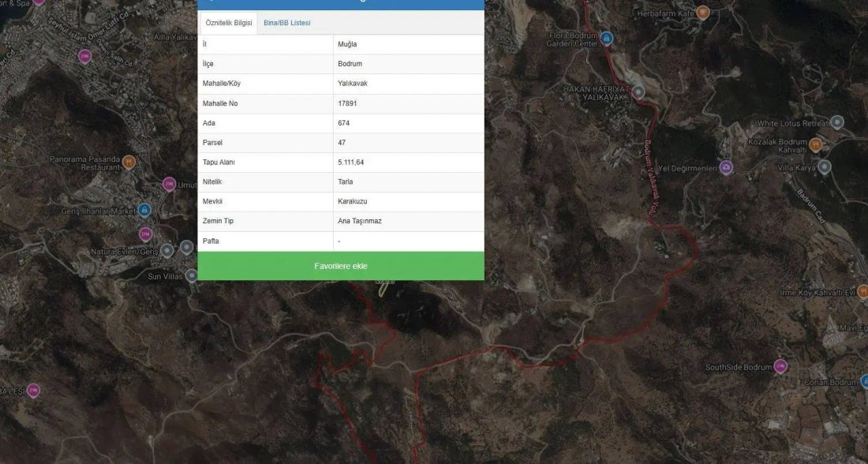Select Yel Değirmenleri camera landmark icon
The height and width of the screenshot is (464, 868).
726,167
